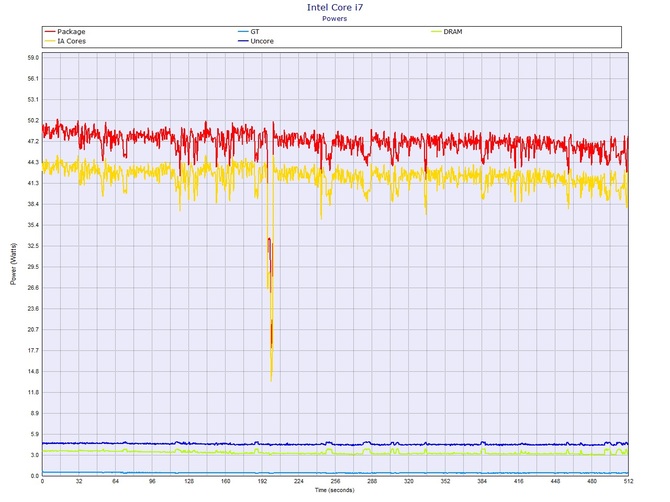Screen dimensions: 670x502
Task: Click the Uncore legend label
Action: pos(262,41)
